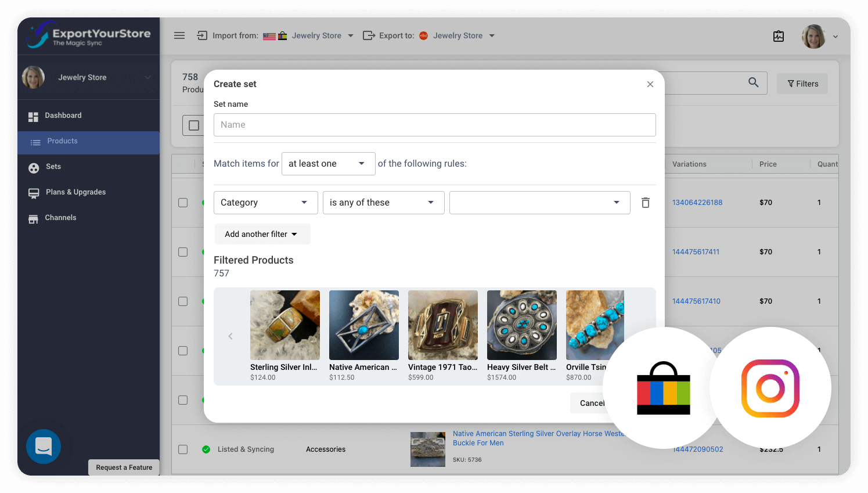Image resolution: width=868 pixels, height=493 pixels.
Task: Open the analytics icon in the top bar
Action: (x=779, y=36)
